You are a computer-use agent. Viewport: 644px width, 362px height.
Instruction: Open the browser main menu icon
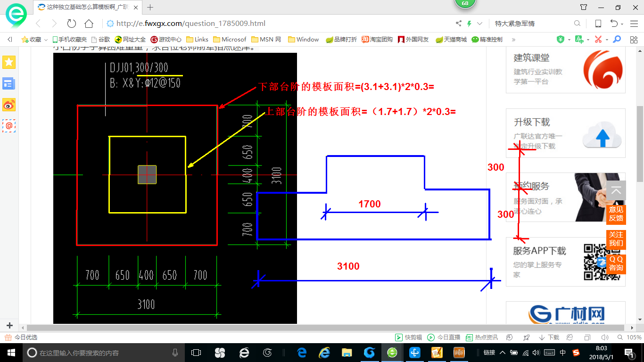[634, 24]
